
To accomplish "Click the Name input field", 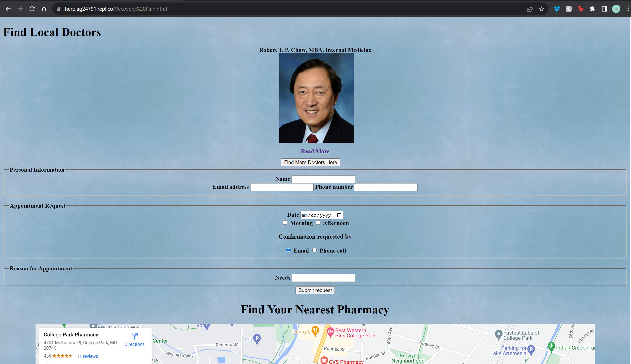I will coord(323,179).
